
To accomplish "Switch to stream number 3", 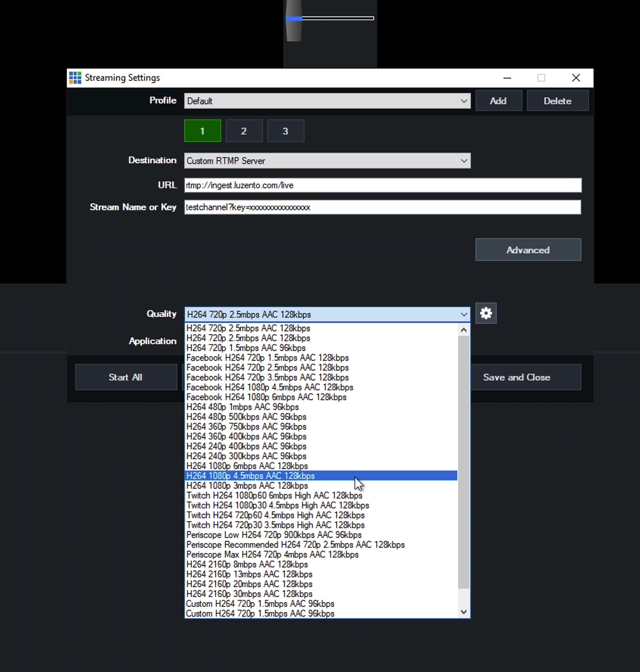I will [285, 131].
